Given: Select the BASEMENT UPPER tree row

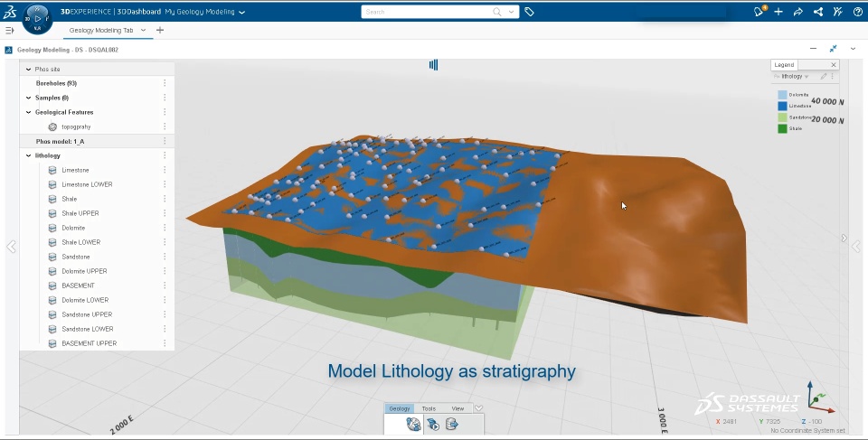Looking at the screenshot, I should coord(98,343).
